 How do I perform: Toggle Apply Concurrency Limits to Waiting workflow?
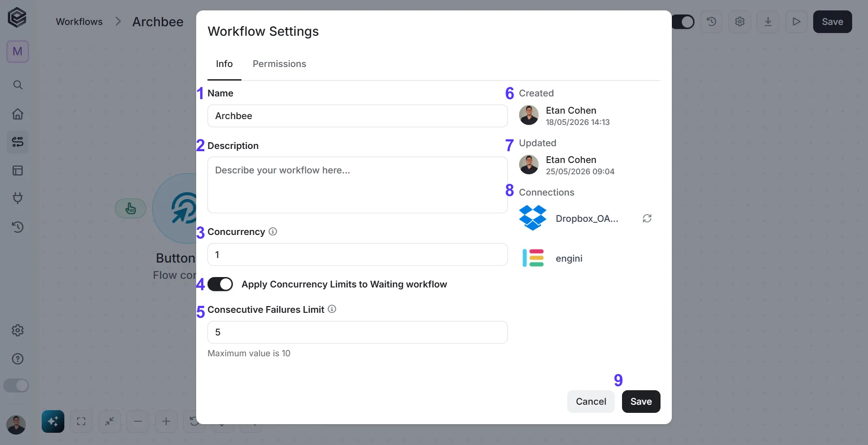tap(220, 284)
